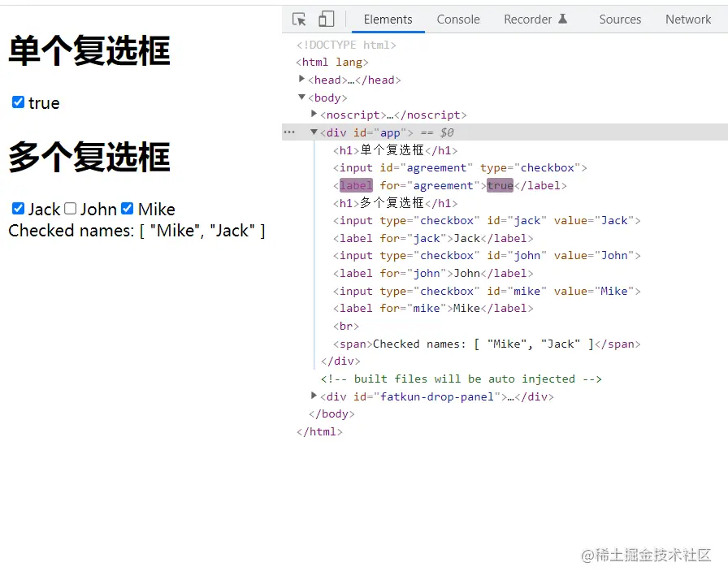The height and width of the screenshot is (580, 728).
Task: Check the John checkbox
Action: (x=70, y=208)
